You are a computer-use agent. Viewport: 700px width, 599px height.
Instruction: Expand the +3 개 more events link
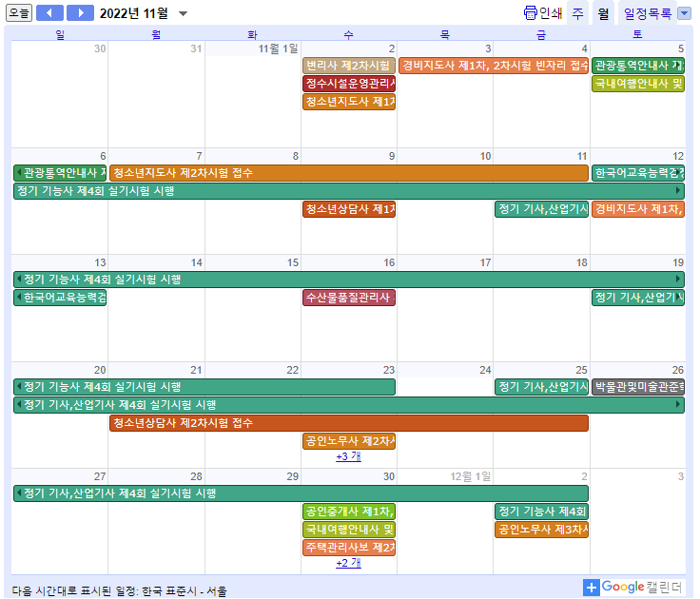pos(348,456)
